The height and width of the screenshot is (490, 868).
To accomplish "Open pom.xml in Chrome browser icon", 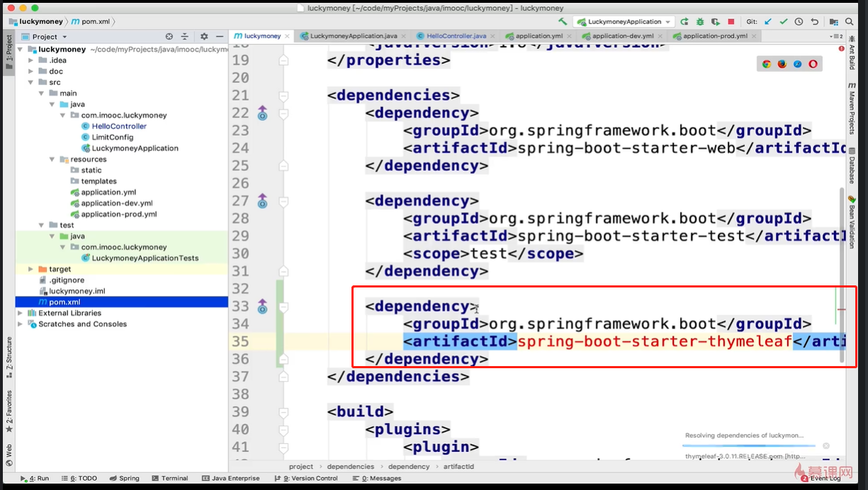I will pos(767,64).
